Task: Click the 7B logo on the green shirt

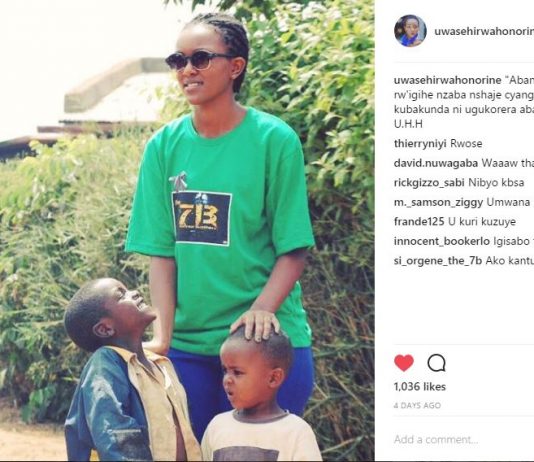Action: coord(202,218)
